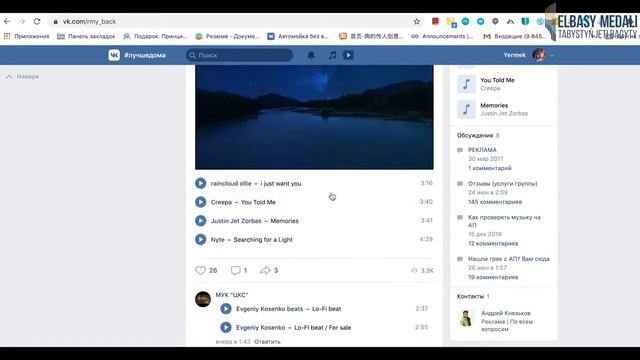Screen dimensions: 640x360
Task: Open comments with the speech bubble icon
Action: coord(236,270)
